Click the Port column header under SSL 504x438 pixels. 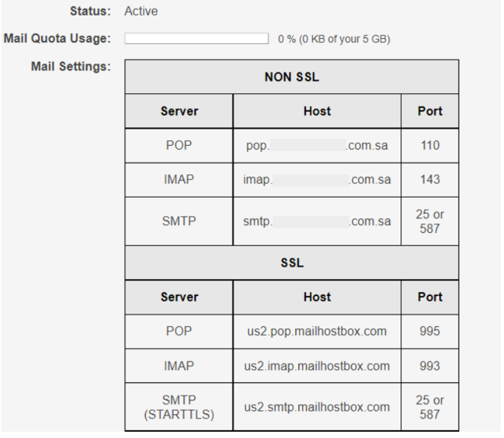tap(430, 297)
